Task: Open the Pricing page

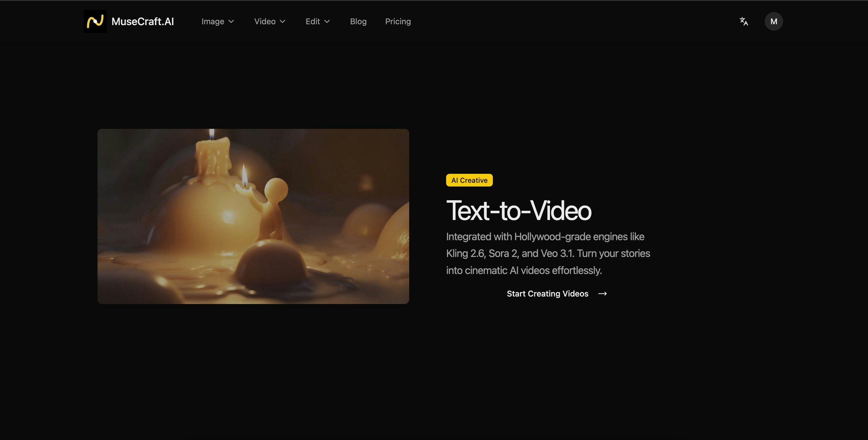Action: (x=398, y=22)
